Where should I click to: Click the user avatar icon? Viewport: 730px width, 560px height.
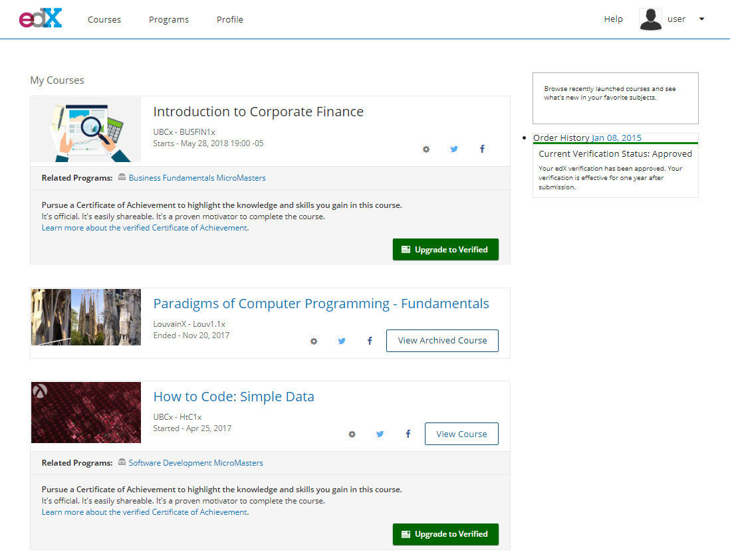(x=650, y=19)
